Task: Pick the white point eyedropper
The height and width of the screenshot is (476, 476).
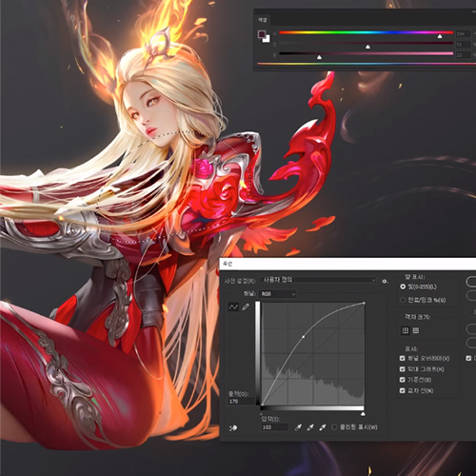Action: point(323,427)
